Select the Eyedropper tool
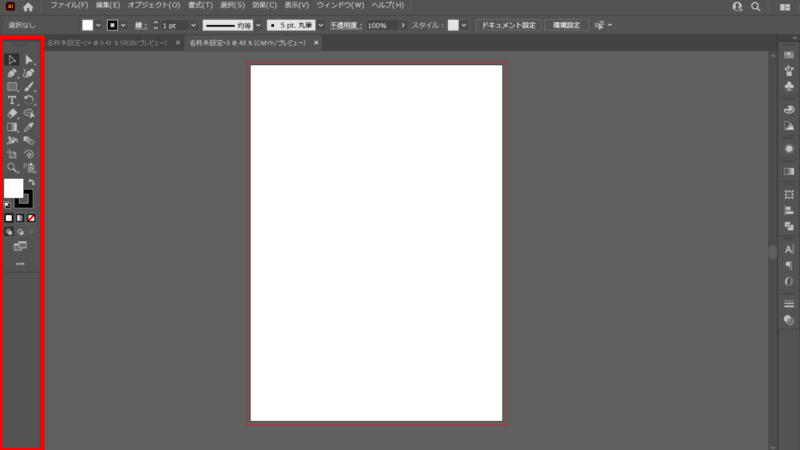This screenshot has width=800, height=450. pyautogui.click(x=29, y=127)
